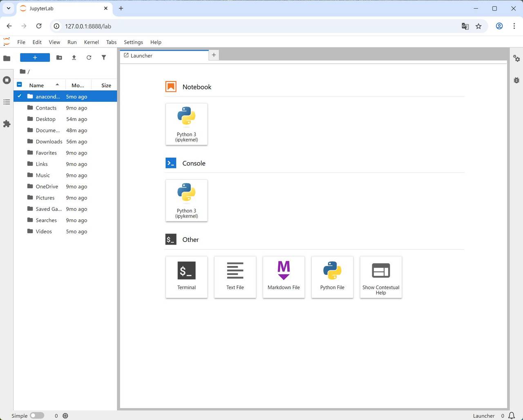Uncheck the anaconda folder checkbox
The width and height of the screenshot is (523, 420).
(x=19, y=96)
